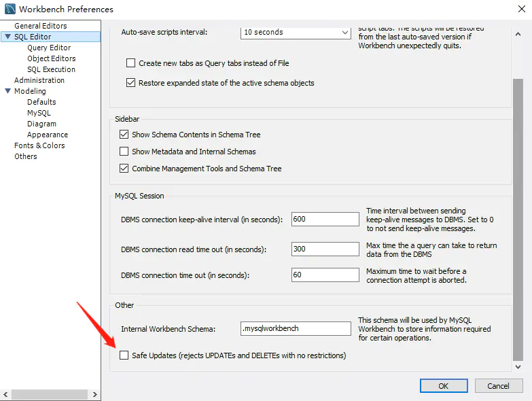This screenshot has width=532, height=401.
Task: Select Others in the sidebar
Action: tap(25, 156)
